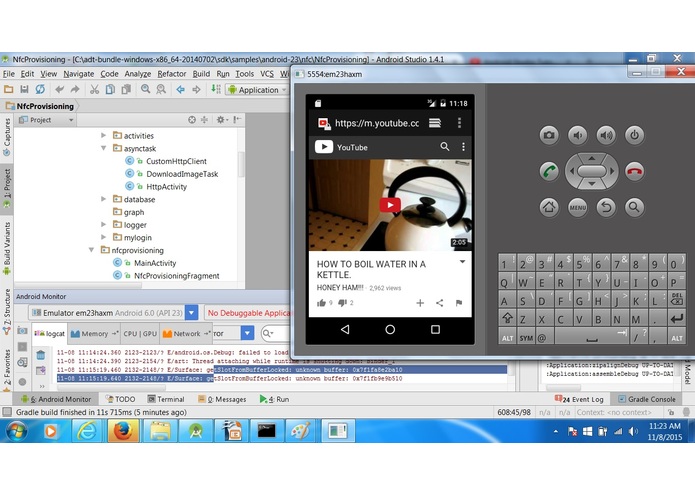Click the Windows Start button

coord(16,431)
